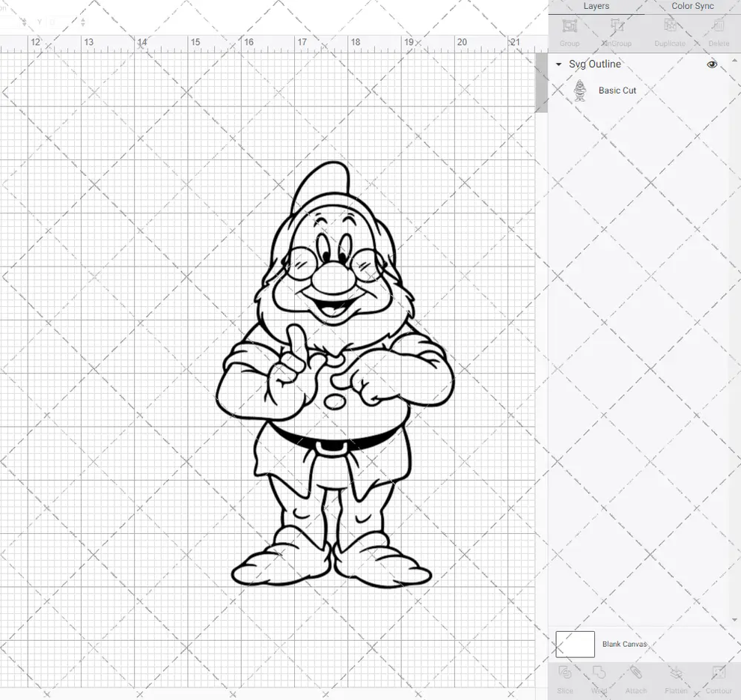Click the Group icon above the Layers panel

[x=569, y=31]
